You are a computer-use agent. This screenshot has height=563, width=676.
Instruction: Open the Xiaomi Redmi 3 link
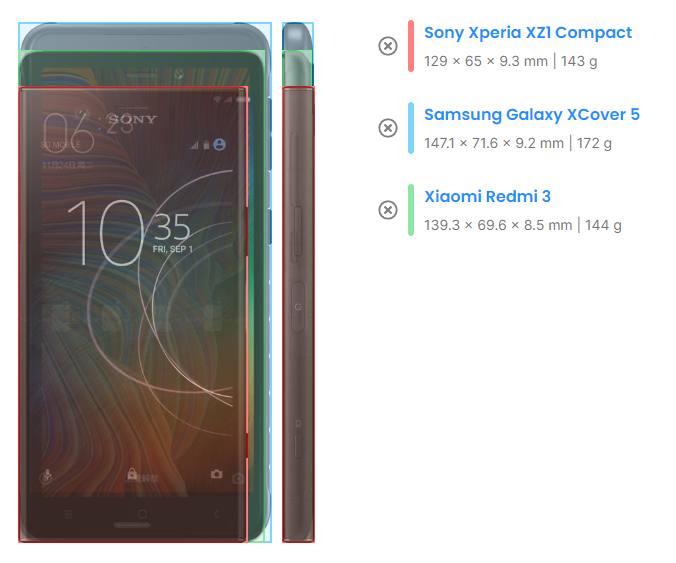pyautogui.click(x=487, y=196)
